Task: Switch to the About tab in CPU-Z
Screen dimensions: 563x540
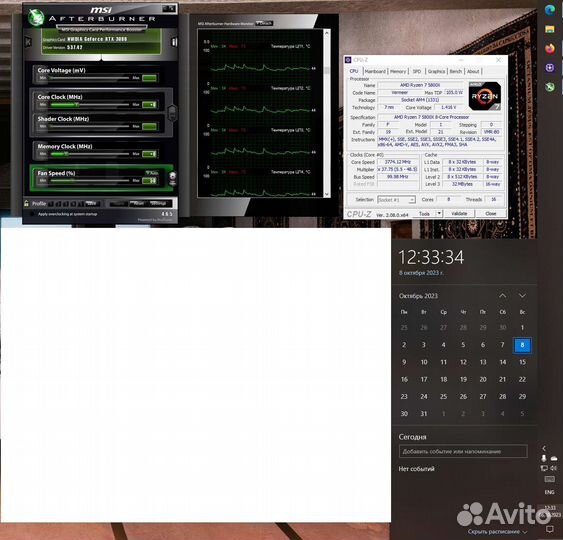Action: [x=473, y=71]
